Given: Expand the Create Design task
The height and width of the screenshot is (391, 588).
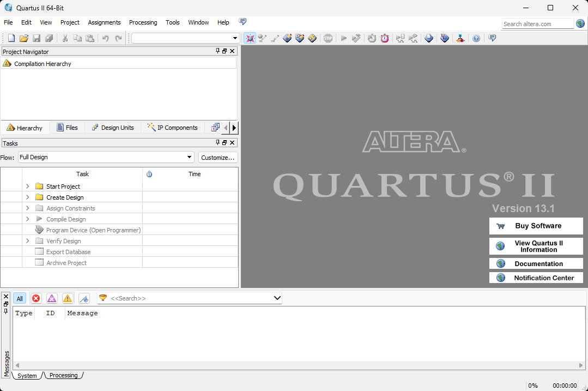Looking at the screenshot, I should pos(27,197).
